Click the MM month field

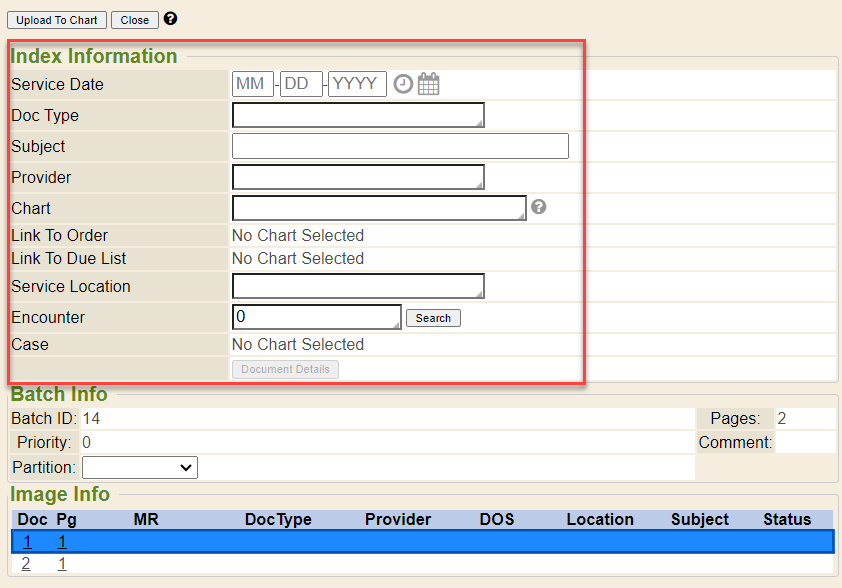[252, 84]
